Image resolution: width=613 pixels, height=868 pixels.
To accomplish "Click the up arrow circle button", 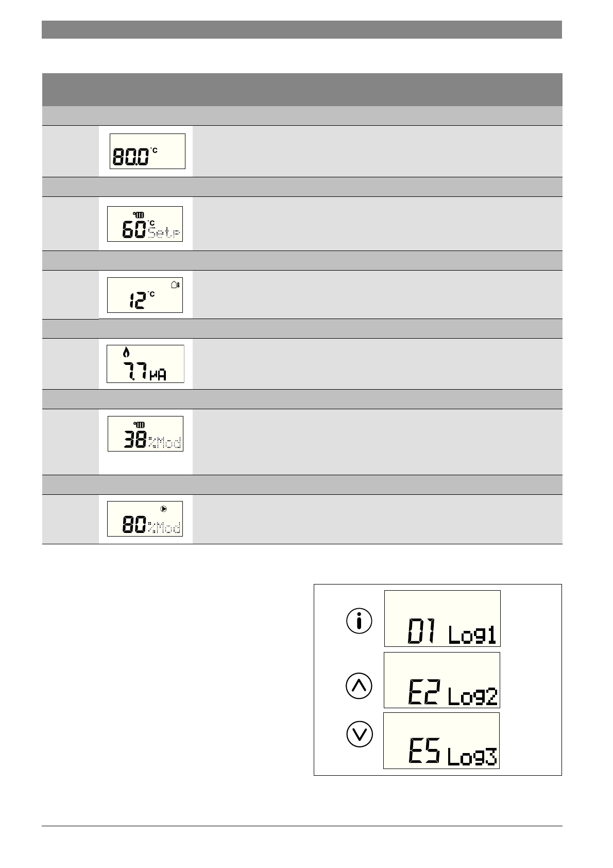I will pyautogui.click(x=359, y=686).
